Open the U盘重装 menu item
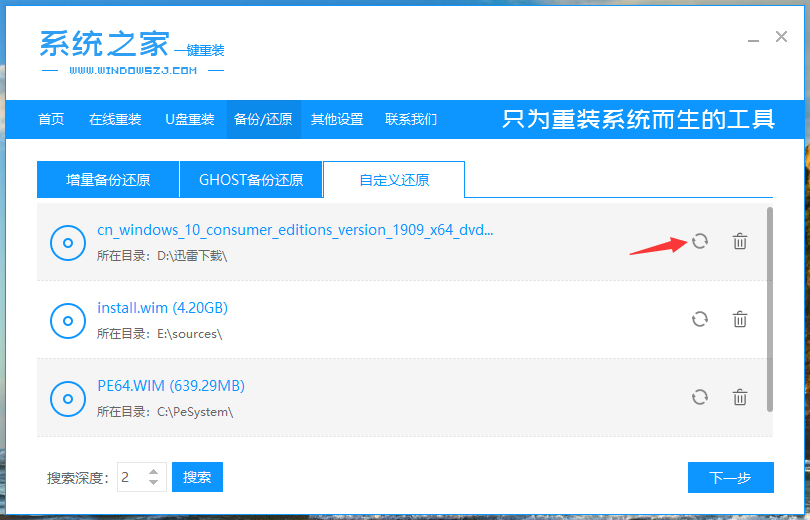This screenshot has width=810, height=520. click(190, 119)
